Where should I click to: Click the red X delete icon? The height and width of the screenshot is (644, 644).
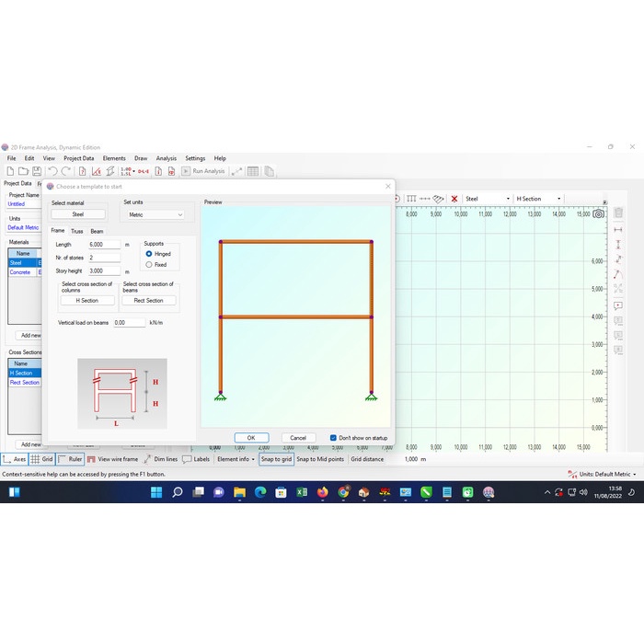point(454,199)
